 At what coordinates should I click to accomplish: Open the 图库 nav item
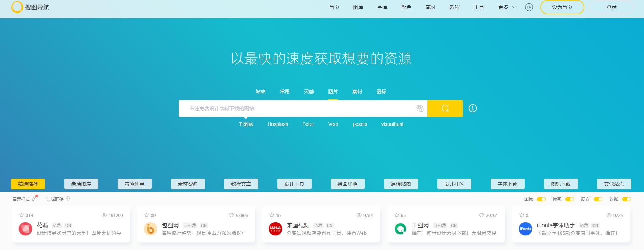click(x=358, y=7)
